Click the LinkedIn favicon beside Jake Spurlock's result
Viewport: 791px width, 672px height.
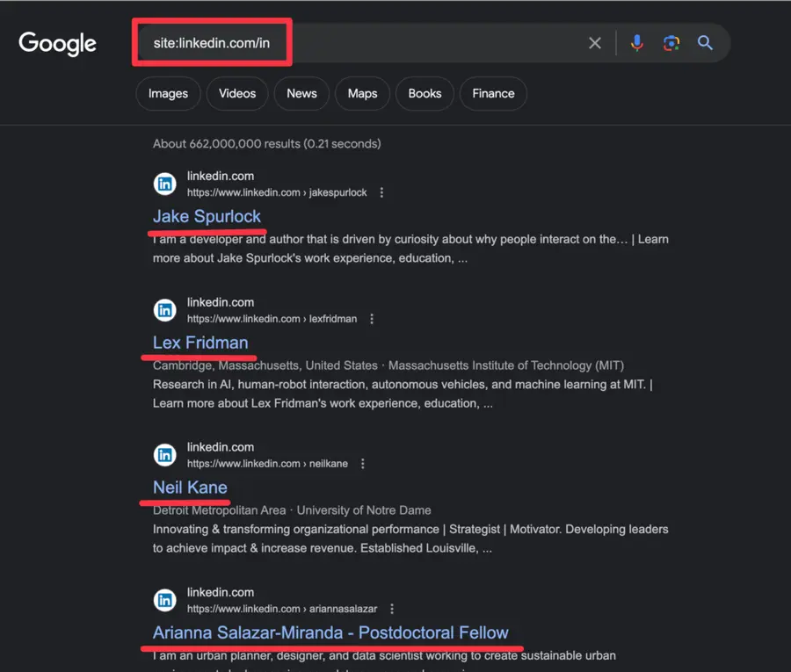tap(164, 184)
